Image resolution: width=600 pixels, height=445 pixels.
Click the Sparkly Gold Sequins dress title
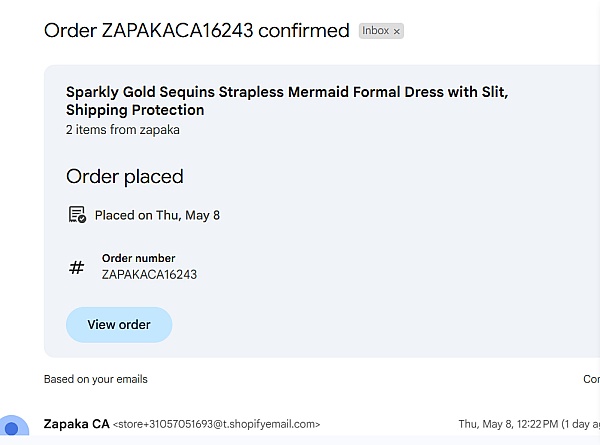click(x=286, y=92)
